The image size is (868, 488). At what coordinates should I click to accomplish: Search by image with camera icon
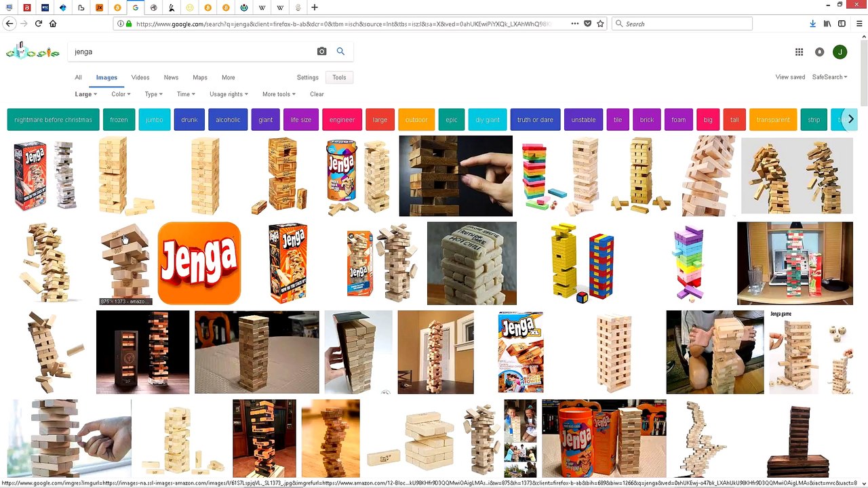point(321,52)
